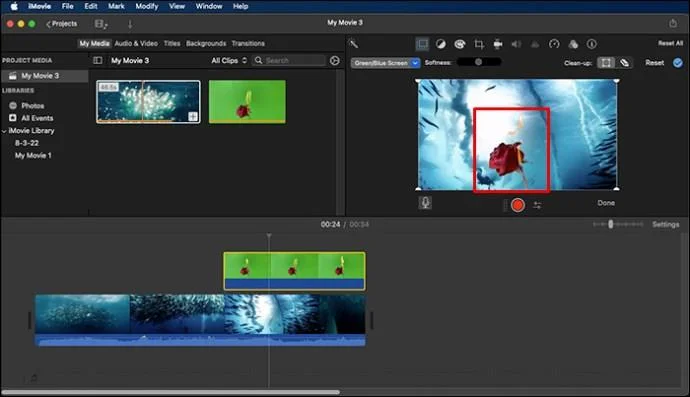Open the speed controls
The image size is (690, 397).
(554, 44)
